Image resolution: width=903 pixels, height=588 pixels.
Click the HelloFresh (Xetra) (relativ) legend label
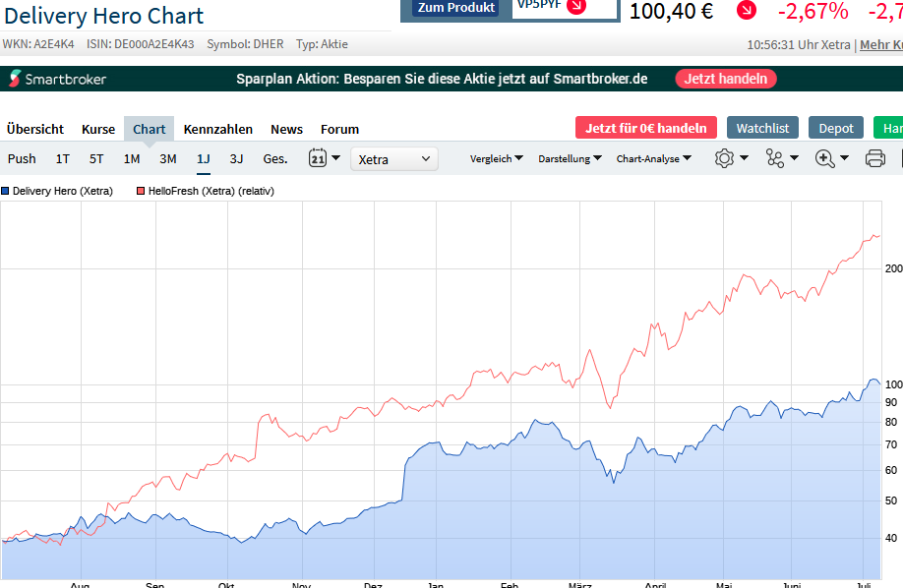(211, 191)
